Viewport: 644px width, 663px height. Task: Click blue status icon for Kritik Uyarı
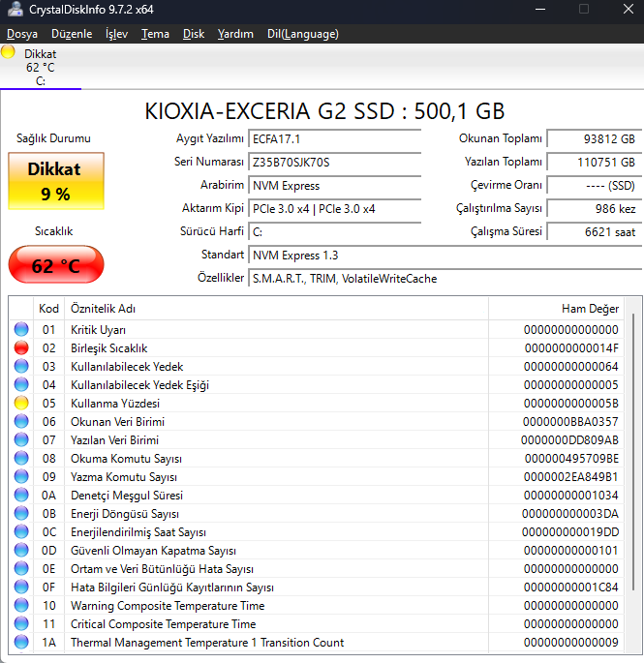pyautogui.click(x=21, y=329)
